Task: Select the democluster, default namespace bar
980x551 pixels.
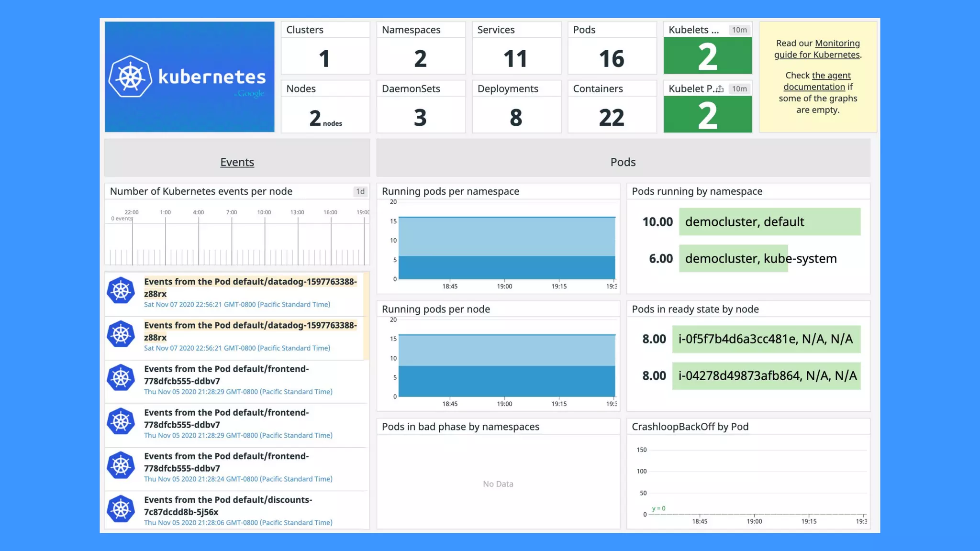Action: (x=769, y=221)
